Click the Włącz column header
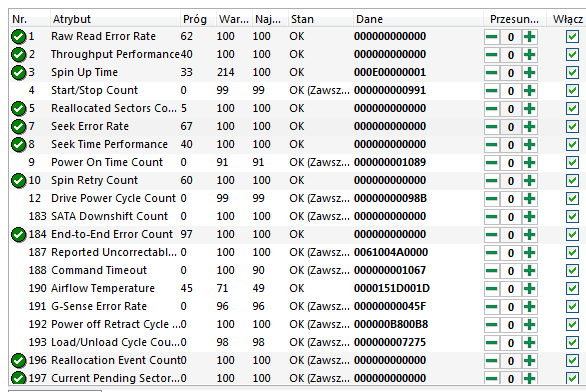The image size is (586, 392). tap(567, 19)
